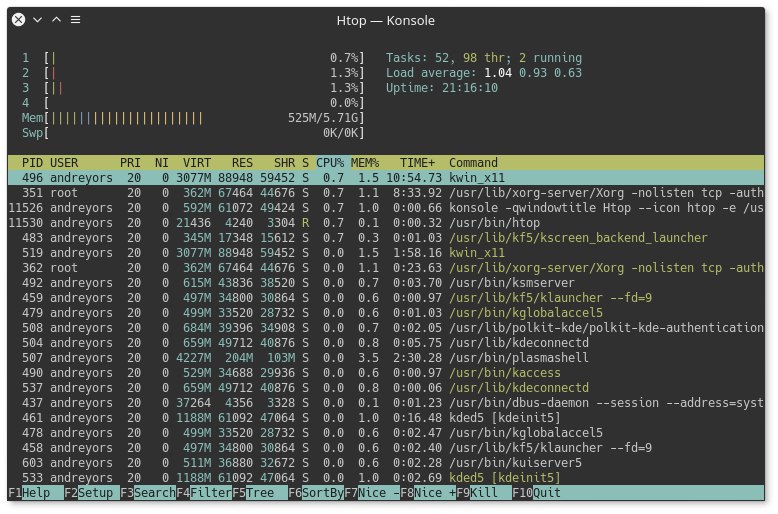Select dbus-daemon row PID 437
The width and height of the screenshot is (778, 514).
coord(386,403)
